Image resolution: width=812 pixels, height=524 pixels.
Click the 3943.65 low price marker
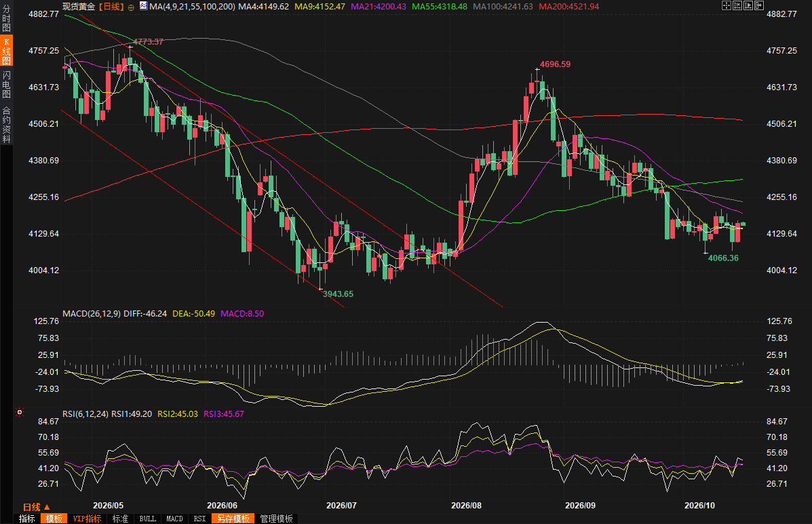tap(338, 294)
